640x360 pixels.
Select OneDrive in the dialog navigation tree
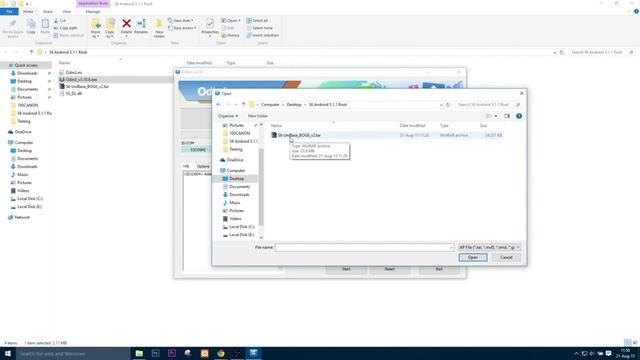235,160
